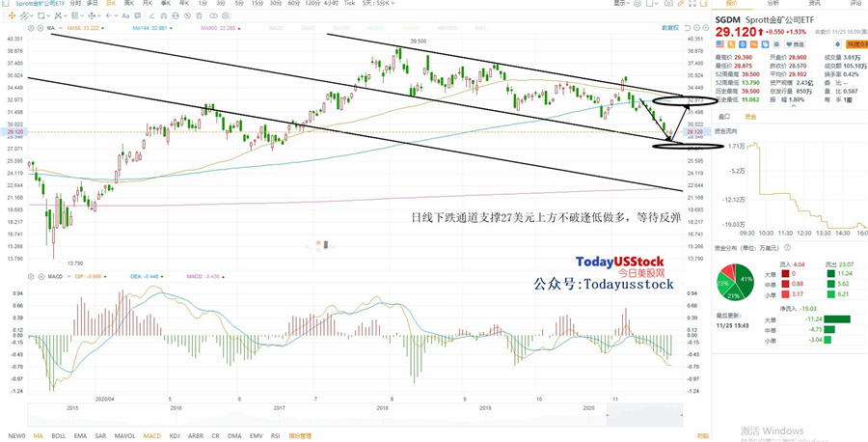Toggle linked drawings sync icon
Viewport: 868px width, 442px height.
[213, 16]
